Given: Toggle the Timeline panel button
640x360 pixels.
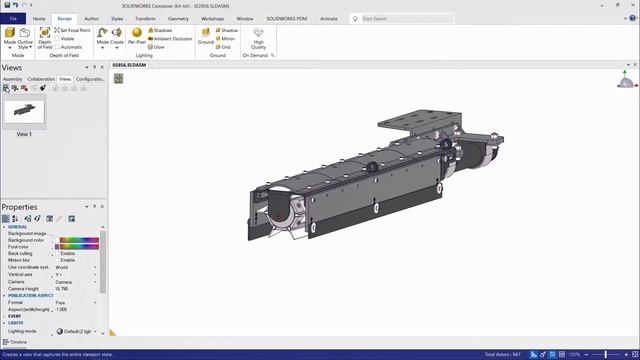Looking at the screenshot, I should 15,342.
